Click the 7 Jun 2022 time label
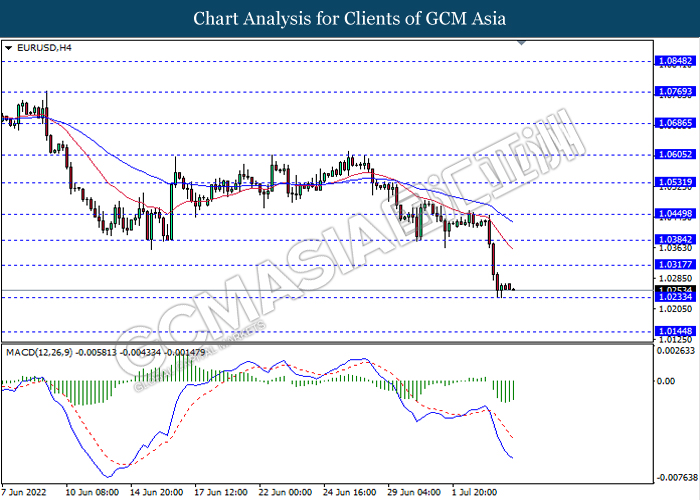 (x=24, y=492)
